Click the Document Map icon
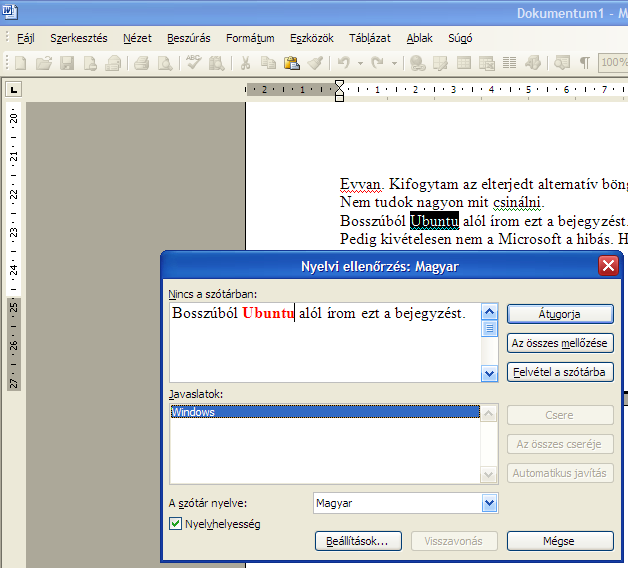The height and width of the screenshot is (568, 628). (562, 63)
